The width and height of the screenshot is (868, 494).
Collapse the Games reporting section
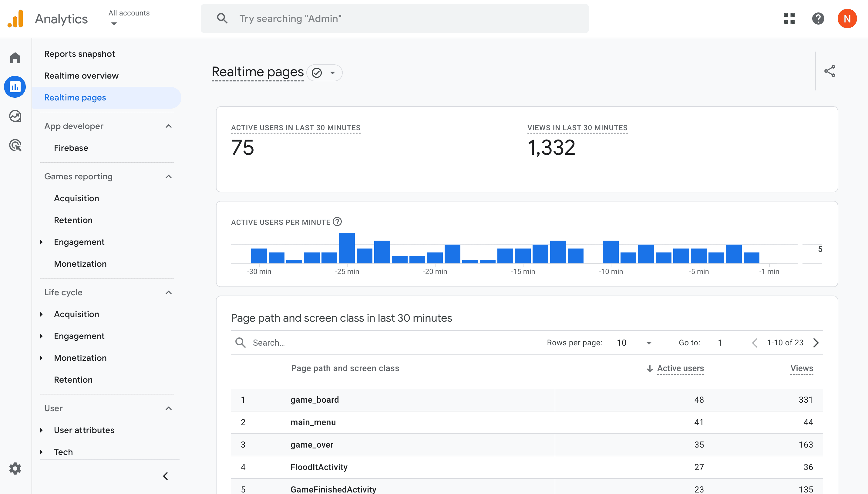coord(169,176)
